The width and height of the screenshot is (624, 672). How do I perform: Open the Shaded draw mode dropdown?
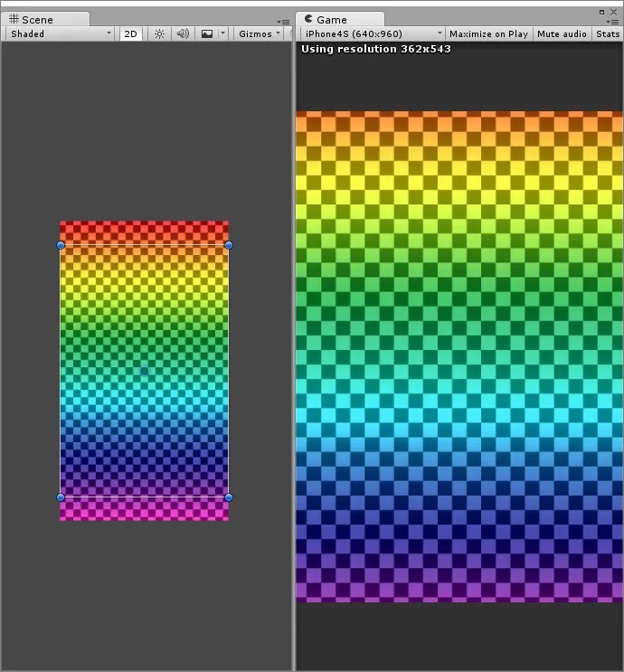coord(60,33)
